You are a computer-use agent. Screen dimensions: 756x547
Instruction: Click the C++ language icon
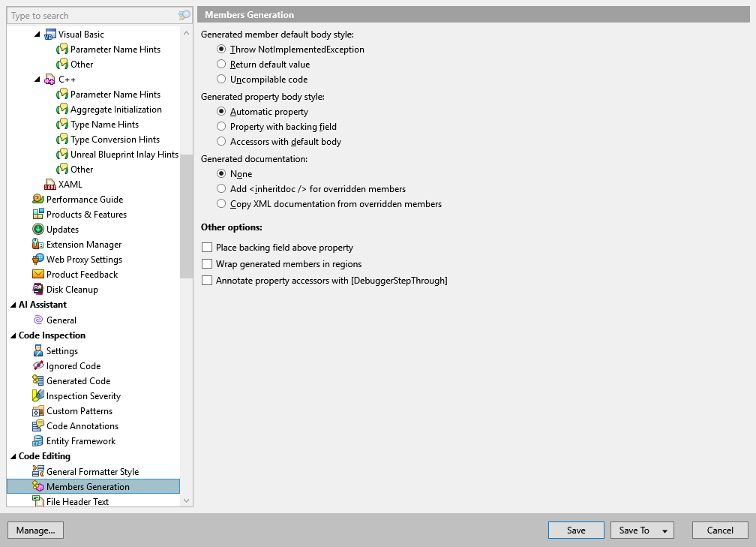click(49, 79)
